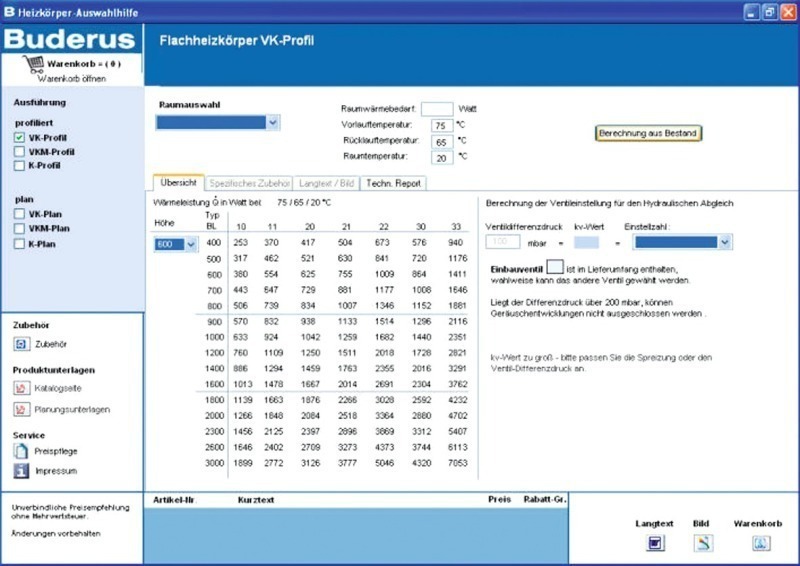Click Berechnung aus Bestand button
Viewport: 800px width, 566px height.
(x=648, y=133)
